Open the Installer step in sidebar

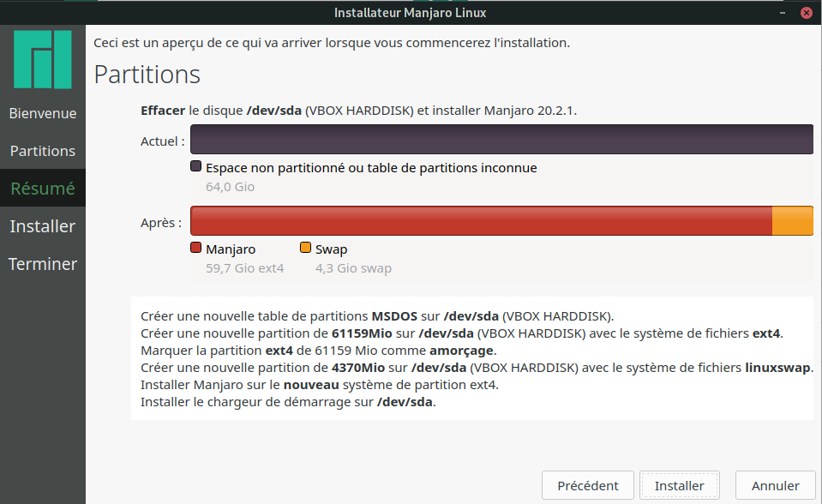pyautogui.click(x=43, y=226)
